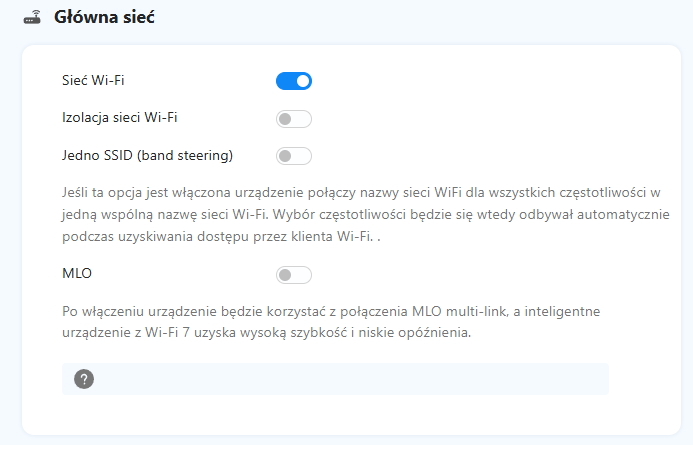
Task: Click the empty help info bar
Action: click(335, 379)
